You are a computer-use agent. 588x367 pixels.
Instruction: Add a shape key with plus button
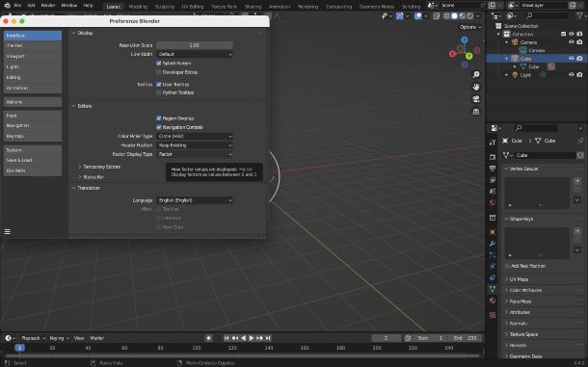577,231
